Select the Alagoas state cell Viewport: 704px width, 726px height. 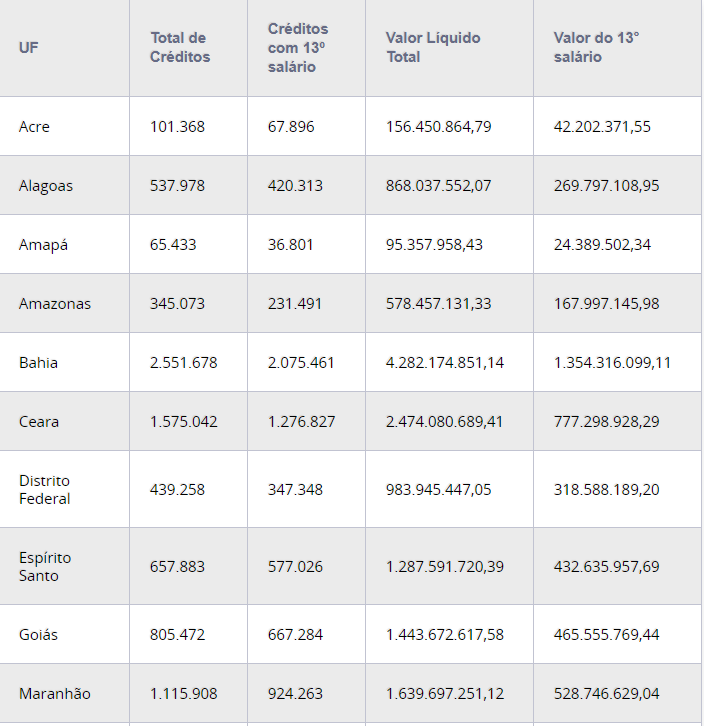pos(46,186)
